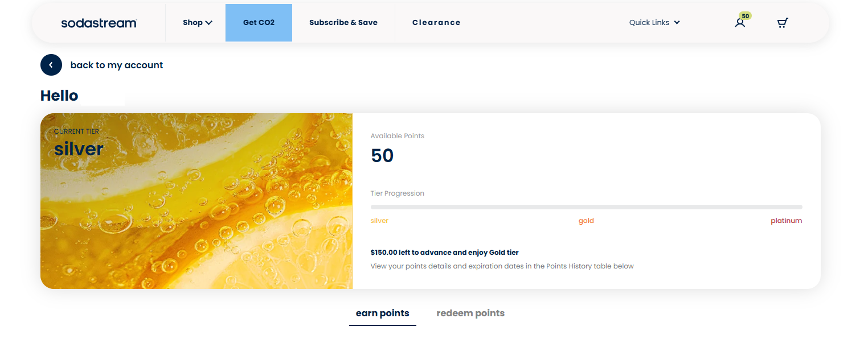Screen dimensions: 868x343
Task: Click the back arrow circle icon
Action: click(51, 65)
